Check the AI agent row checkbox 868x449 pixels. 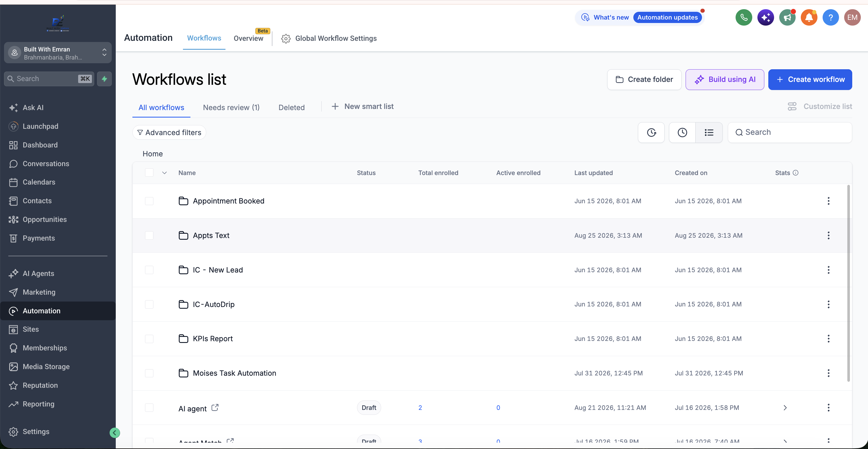click(149, 408)
